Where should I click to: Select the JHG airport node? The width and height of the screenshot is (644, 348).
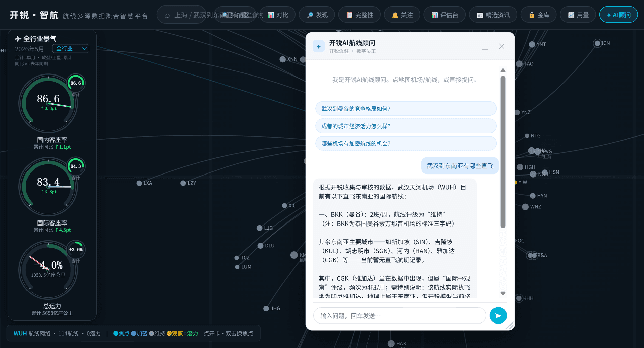[266, 309]
